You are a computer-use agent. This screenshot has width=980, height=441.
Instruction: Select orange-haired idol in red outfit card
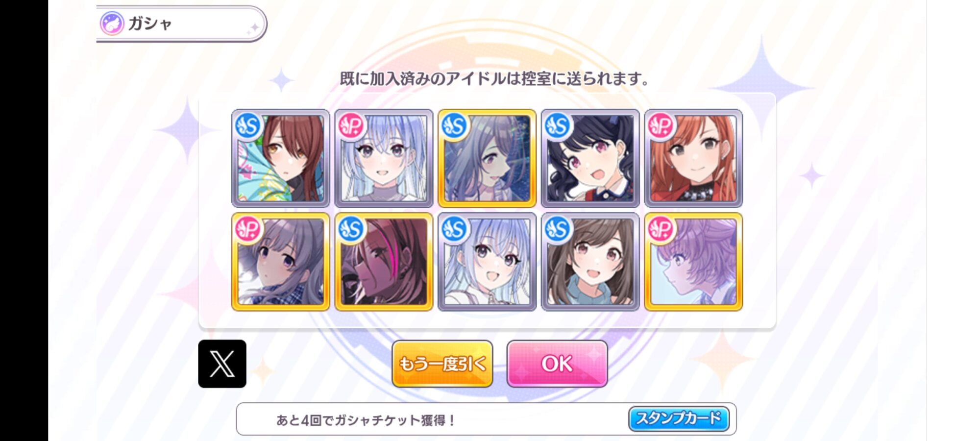(x=693, y=158)
